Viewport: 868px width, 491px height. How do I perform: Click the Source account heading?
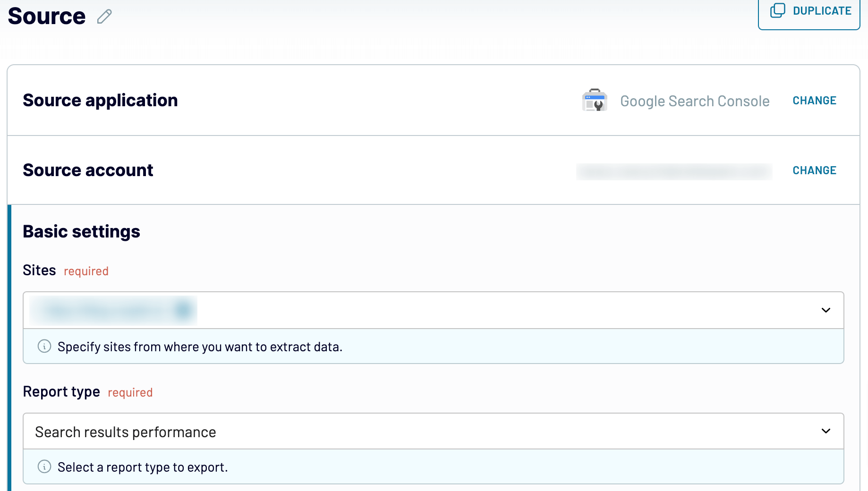point(88,170)
